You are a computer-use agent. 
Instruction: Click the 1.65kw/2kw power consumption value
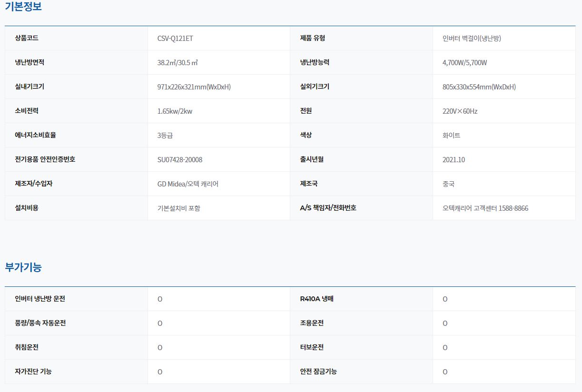pos(175,111)
